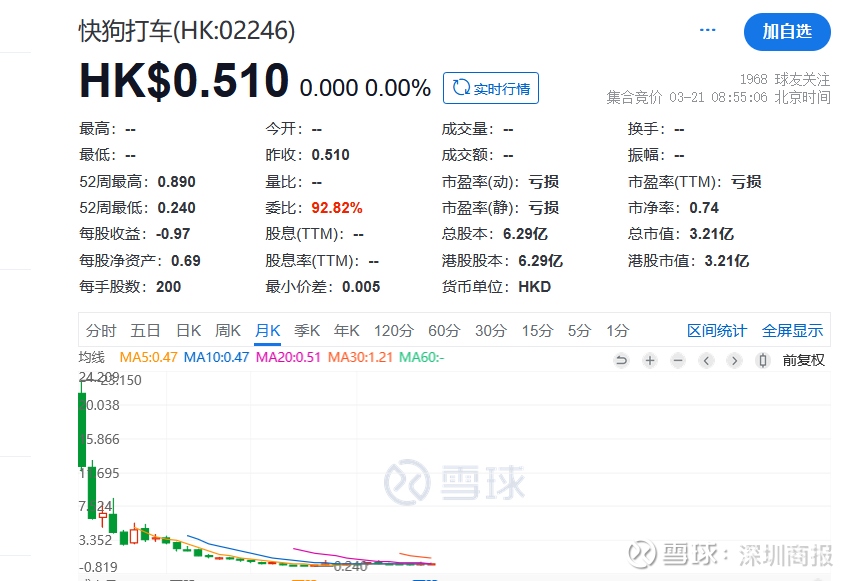
Task: Click the 港股股本 value 6.29亿
Action: pyautogui.click(x=541, y=260)
